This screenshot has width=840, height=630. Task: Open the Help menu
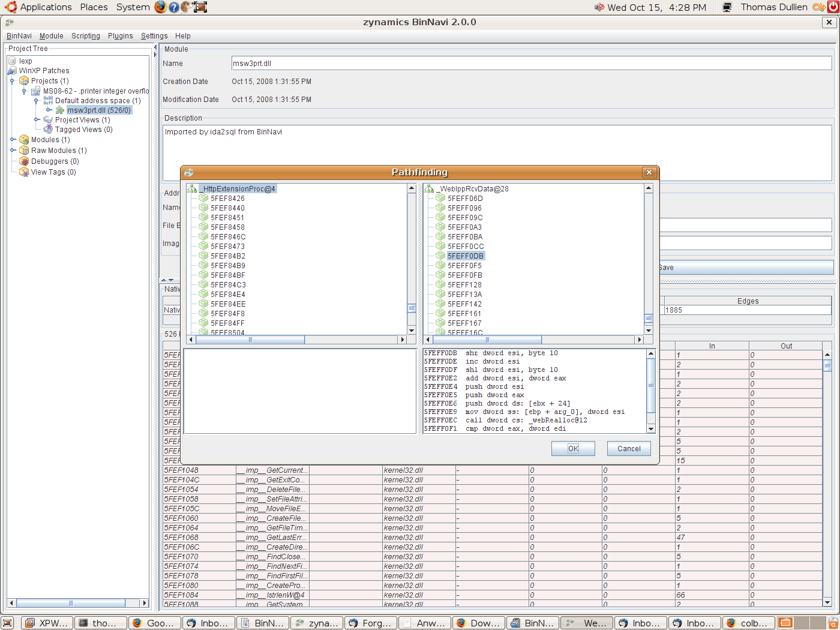(x=183, y=36)
